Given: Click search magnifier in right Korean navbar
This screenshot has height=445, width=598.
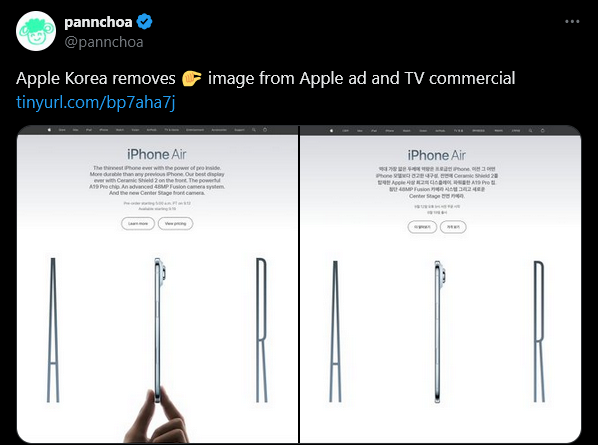Looking at the screenshot, I should click(x=530, y=131).
